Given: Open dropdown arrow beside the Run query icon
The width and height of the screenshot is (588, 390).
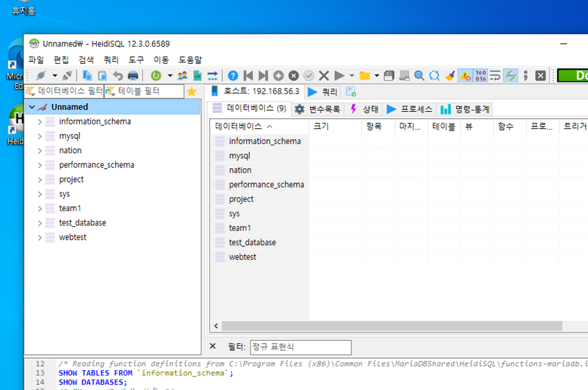Looking at the screenshot, I should click(x=352, y=76).
